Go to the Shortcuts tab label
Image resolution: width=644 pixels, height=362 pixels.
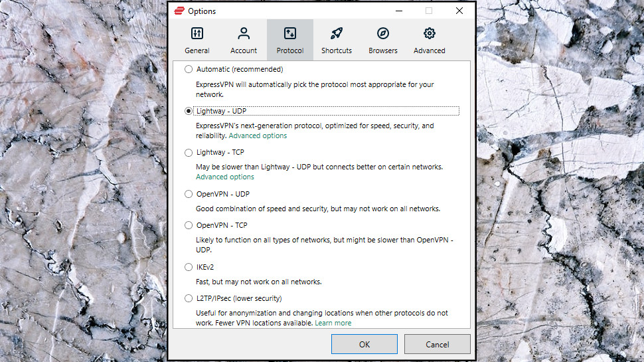[337, 50]
